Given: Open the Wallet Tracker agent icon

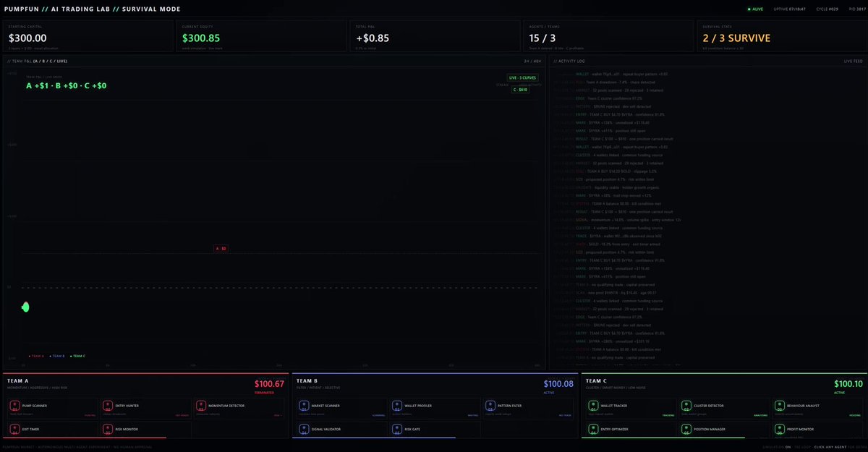Looking at the screenshot, I should (593, 407).
